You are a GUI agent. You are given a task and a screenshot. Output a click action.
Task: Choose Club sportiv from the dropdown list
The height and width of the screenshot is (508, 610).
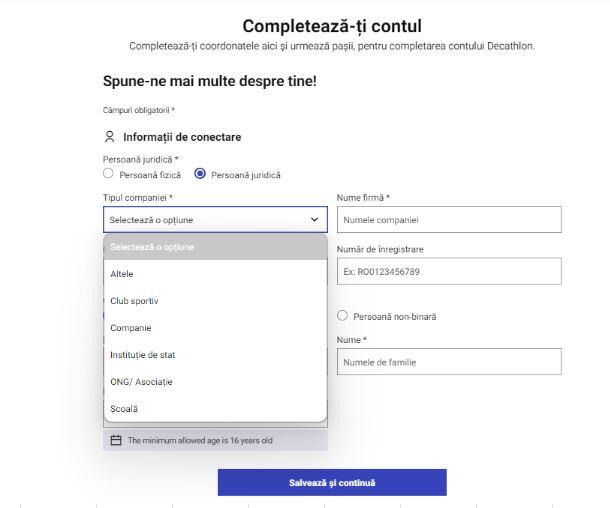[215, 301]
